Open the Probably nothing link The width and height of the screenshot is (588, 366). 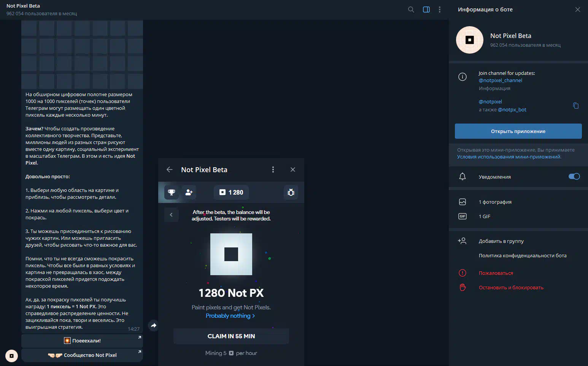(230, 316)
